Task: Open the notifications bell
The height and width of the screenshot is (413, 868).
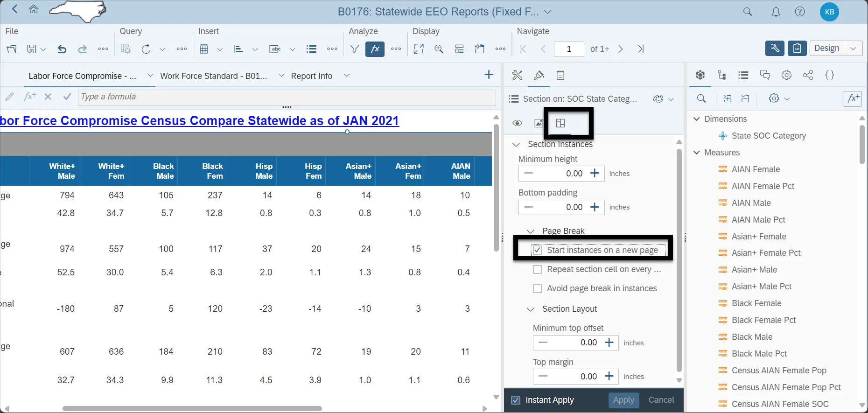Action: [776, 12]
